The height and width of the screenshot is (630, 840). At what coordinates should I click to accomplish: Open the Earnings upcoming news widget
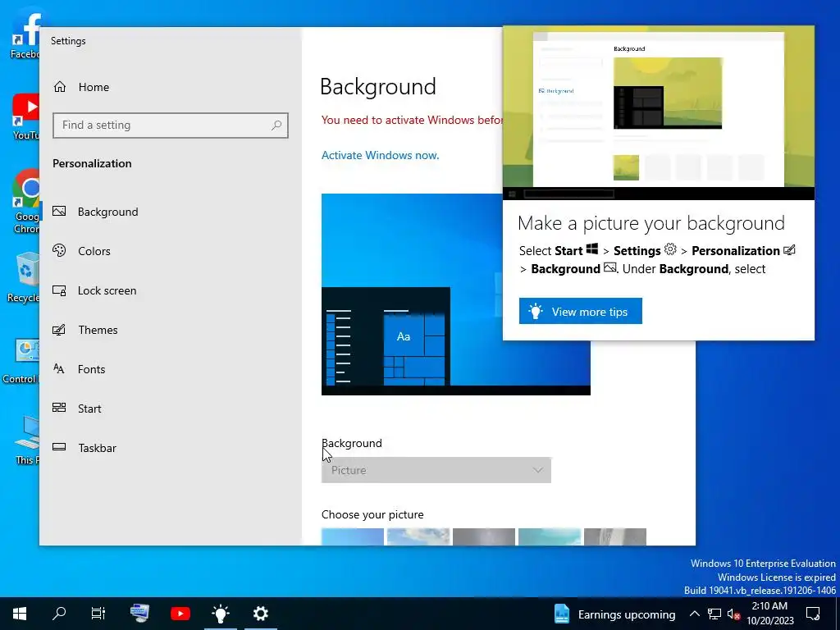click(614, 614)
